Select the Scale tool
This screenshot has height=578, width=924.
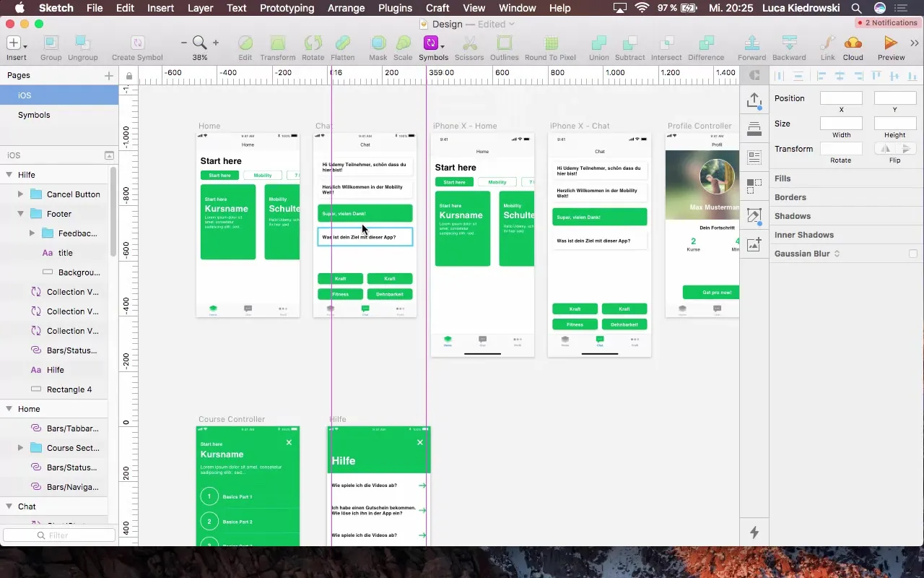[403, 43]
